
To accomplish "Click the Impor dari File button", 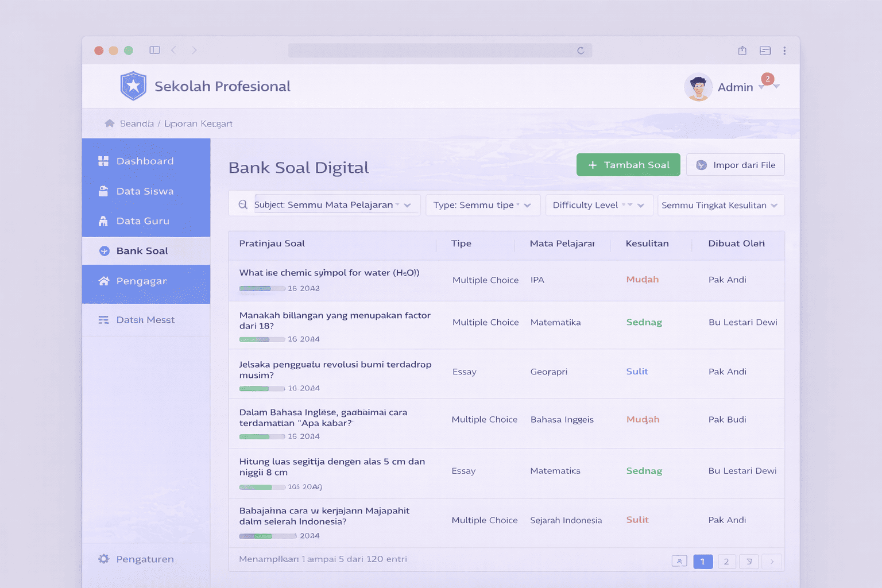I will 735,165.
